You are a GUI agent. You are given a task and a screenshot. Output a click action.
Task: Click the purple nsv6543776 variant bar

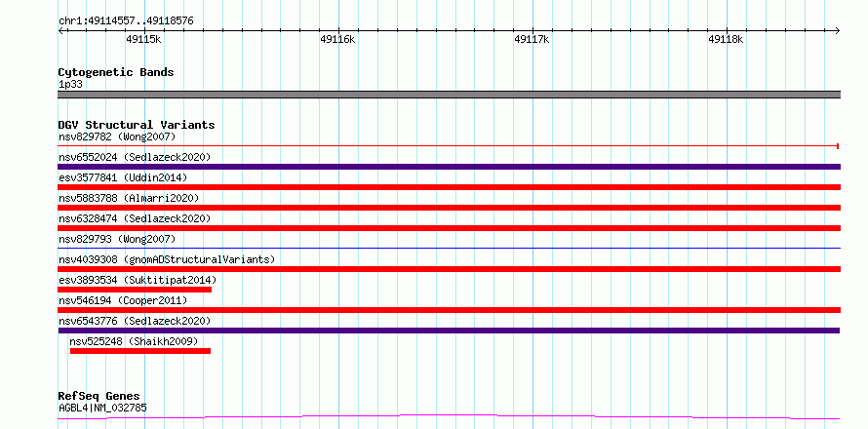point(449,331)
